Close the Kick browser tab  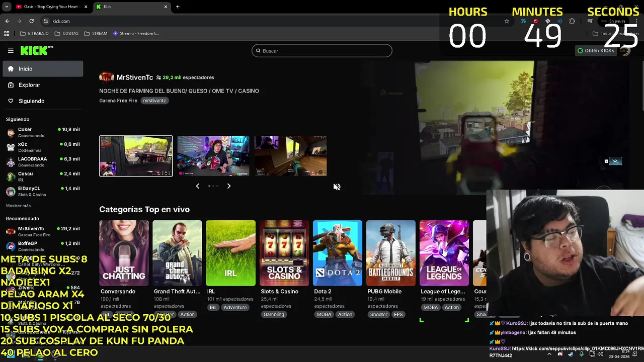click(x=166, y=7)
